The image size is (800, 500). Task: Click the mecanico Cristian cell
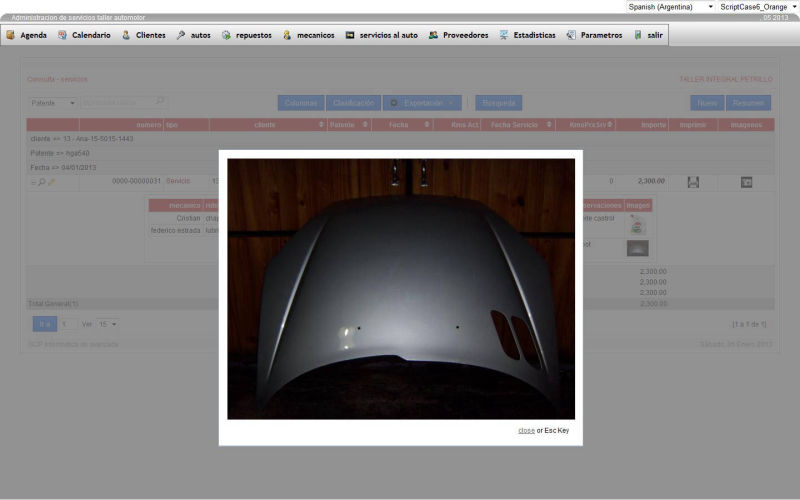pos(188,218)
